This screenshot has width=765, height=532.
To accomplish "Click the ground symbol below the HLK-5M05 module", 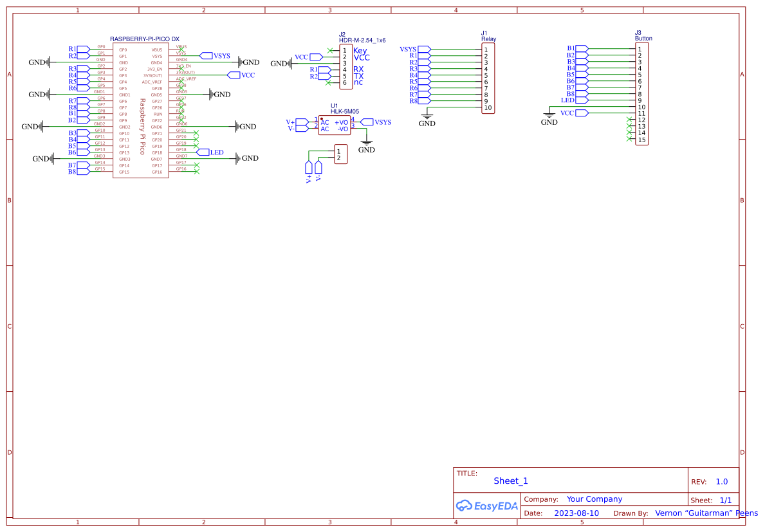I will coord(366,142).
